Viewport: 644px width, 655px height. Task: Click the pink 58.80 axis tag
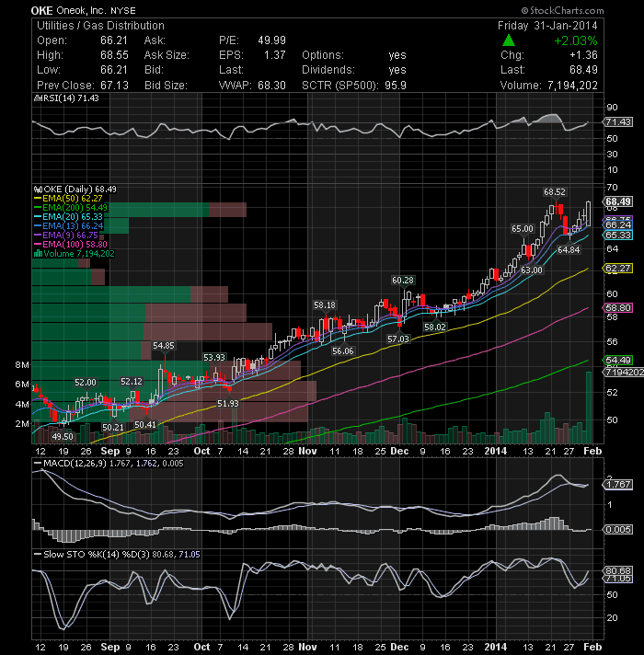pos(618,308)
